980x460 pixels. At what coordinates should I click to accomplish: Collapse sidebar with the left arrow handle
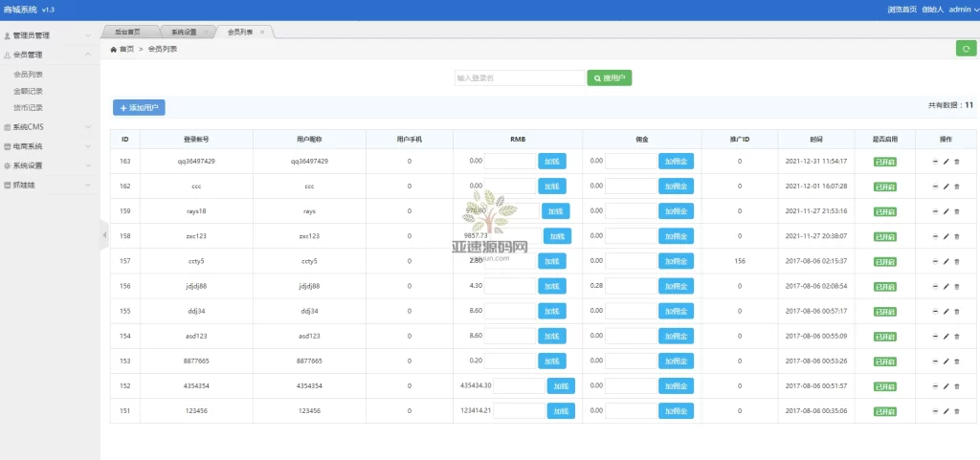104,235
